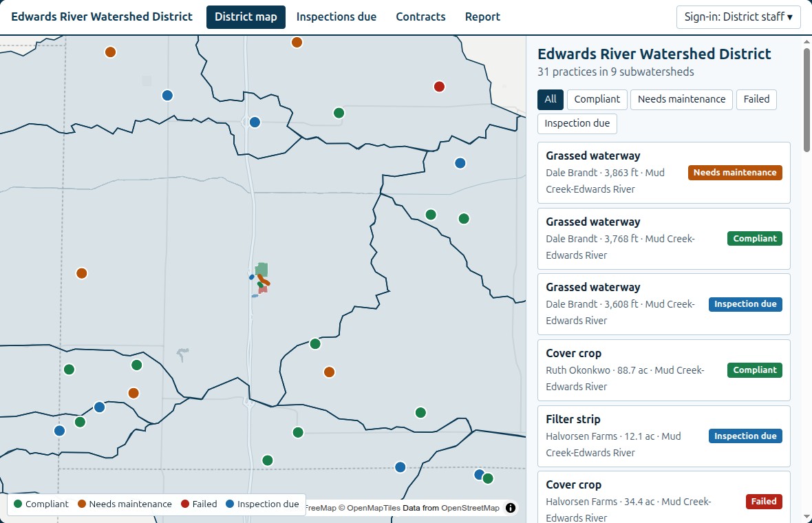Screen dimensions: 812x523
Task: Click the Failed legend dot
Action: point(185,504)
